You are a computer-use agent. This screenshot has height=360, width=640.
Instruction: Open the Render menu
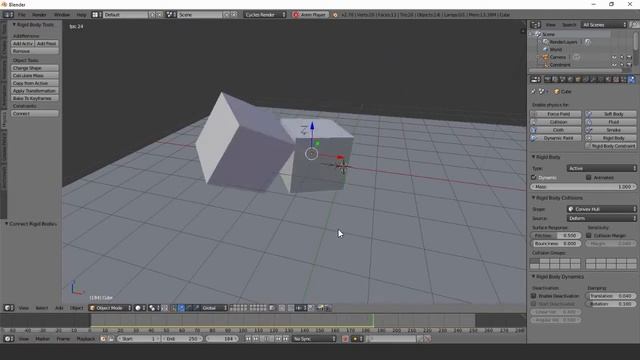pos(39,15)
